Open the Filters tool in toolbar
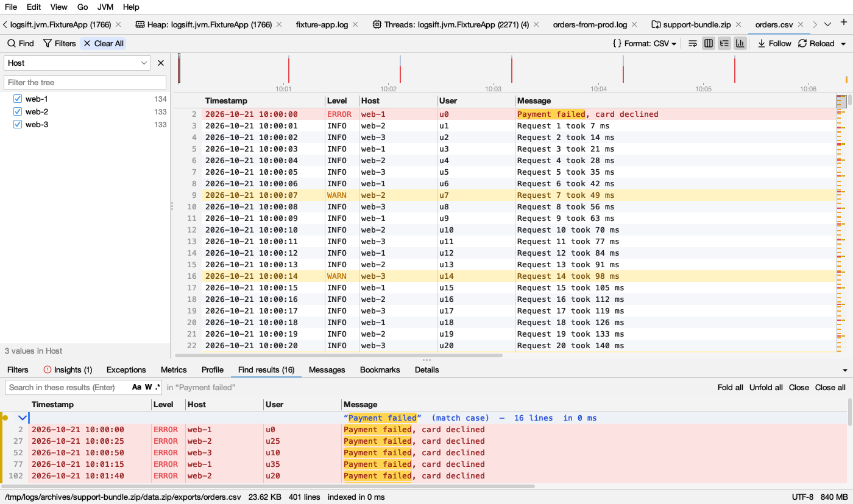The width and height of the screenshot is (853, 504). (59, 43)
